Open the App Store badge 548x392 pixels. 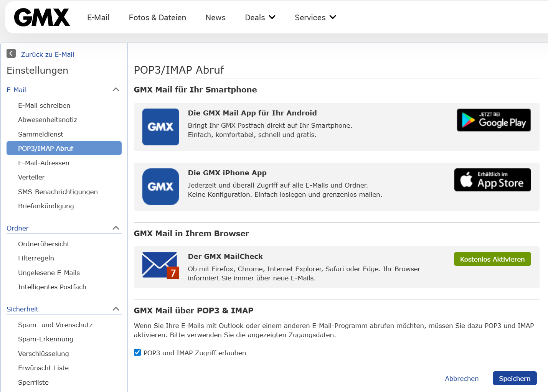(x=492, y=180)
